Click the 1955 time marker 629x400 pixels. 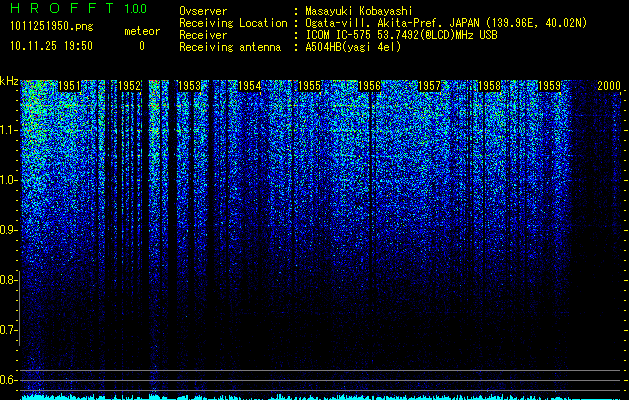pyautogui.click(x=310, y=86)
